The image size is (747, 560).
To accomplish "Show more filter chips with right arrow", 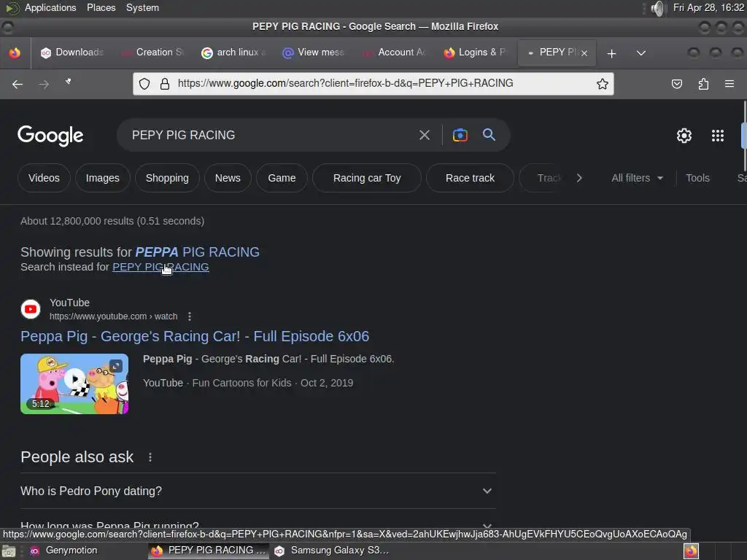I will pyautogui.click(x=579, y=178).
